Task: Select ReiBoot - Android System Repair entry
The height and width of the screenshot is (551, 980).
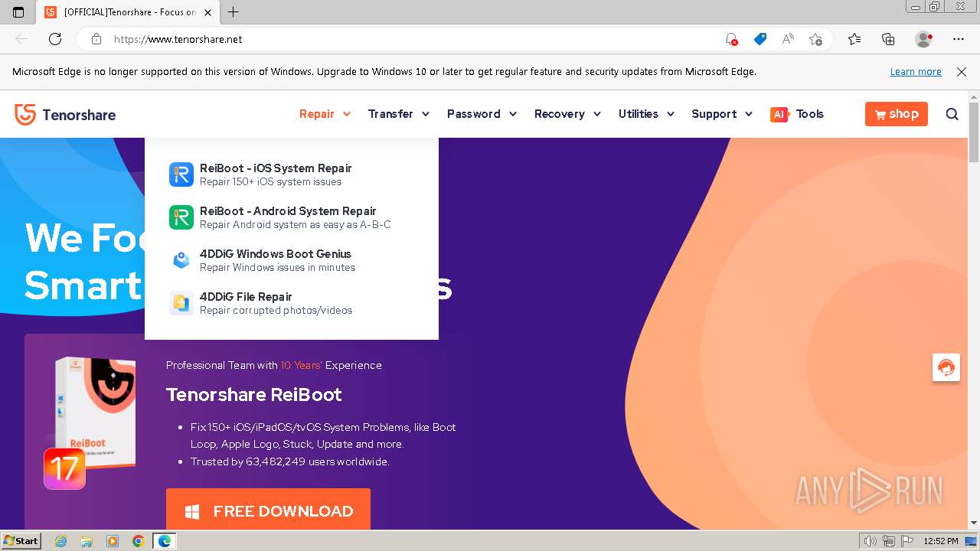Action: [291, 217]
